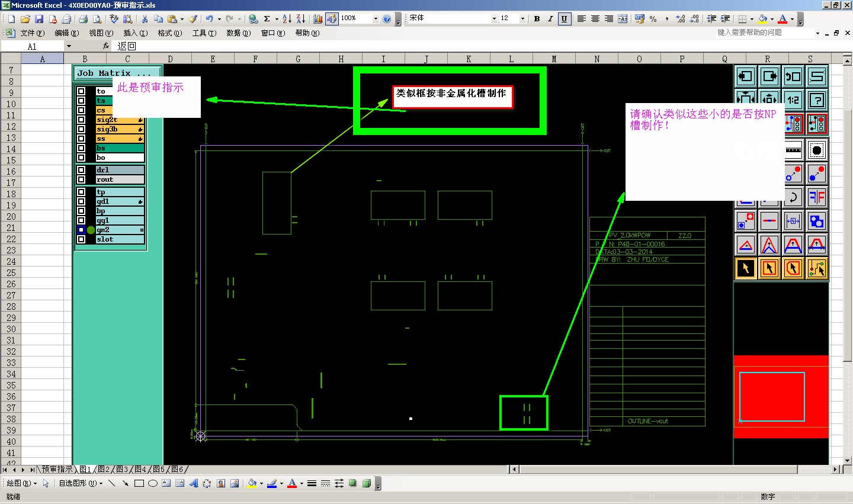Open the 数据 (Data) menu
Screen dimensions: 853x504
tap(238, 33)
